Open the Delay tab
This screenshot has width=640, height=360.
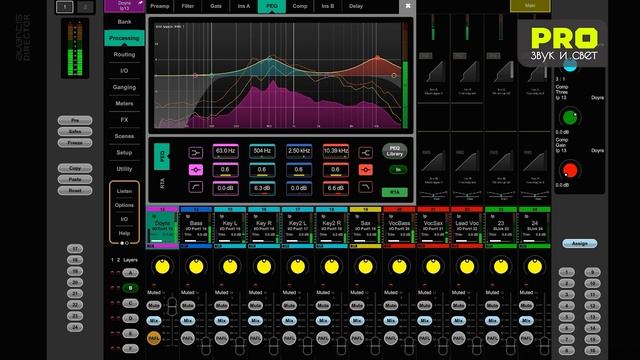click(x=356, y=6)
